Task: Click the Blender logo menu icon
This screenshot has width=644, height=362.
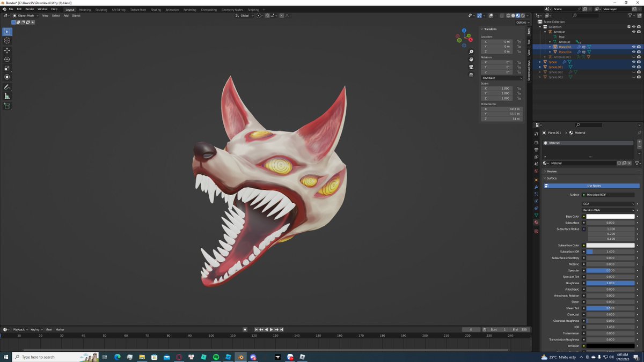Action: (x=4, y=9)
